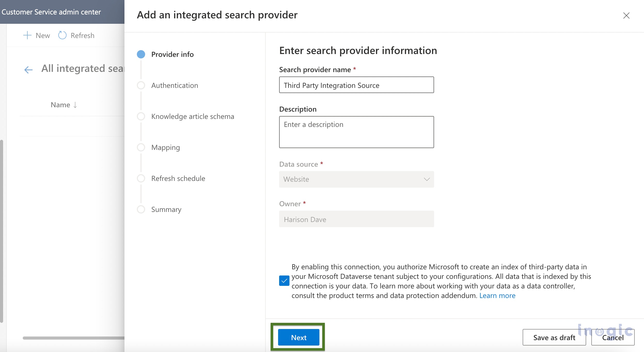
Task: Click the Next button
Action: pyautogui.click(x=299, y=337)
